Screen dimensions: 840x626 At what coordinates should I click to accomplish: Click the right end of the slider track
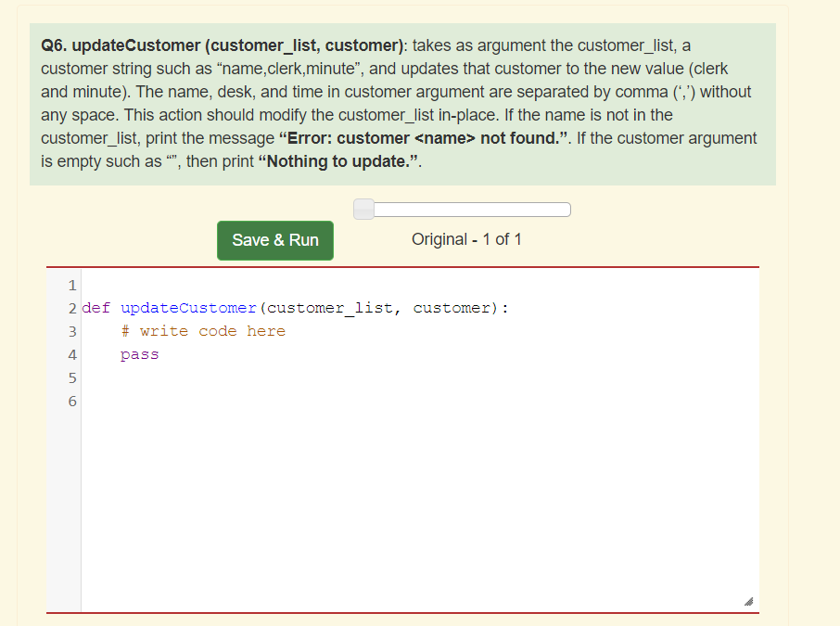[564, 209]
